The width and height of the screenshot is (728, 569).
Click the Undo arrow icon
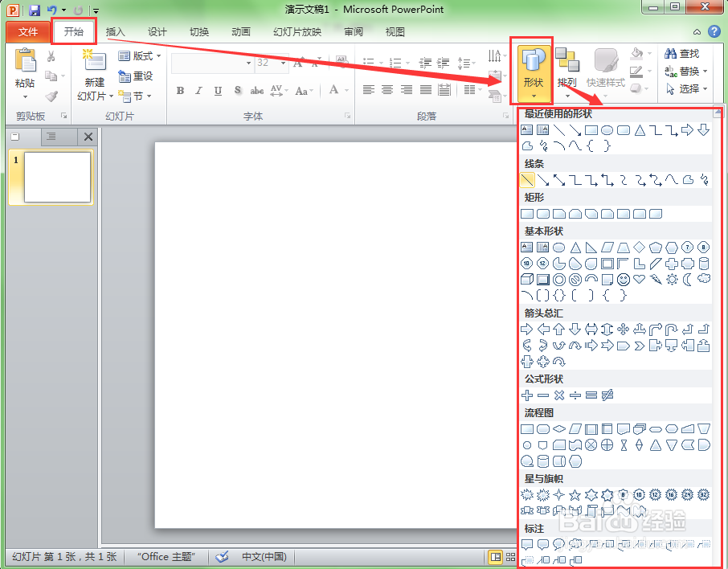pyautogui.click(x=52, y=10)
